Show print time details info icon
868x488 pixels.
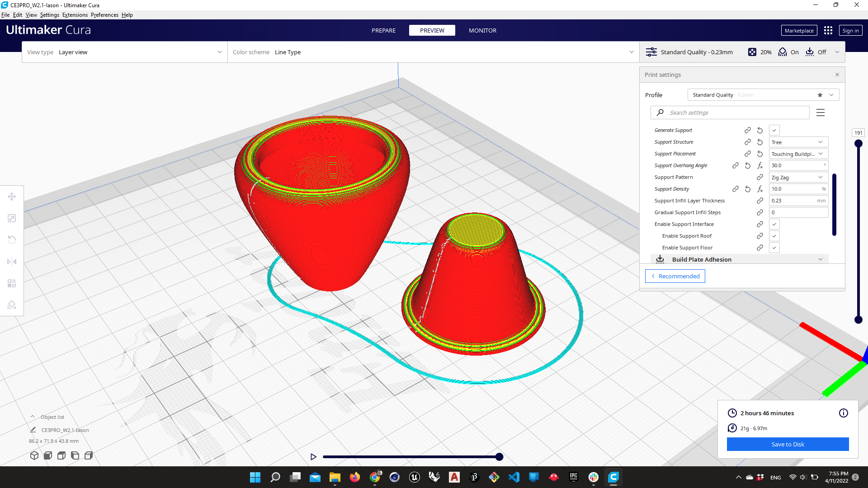click(844, 413)
